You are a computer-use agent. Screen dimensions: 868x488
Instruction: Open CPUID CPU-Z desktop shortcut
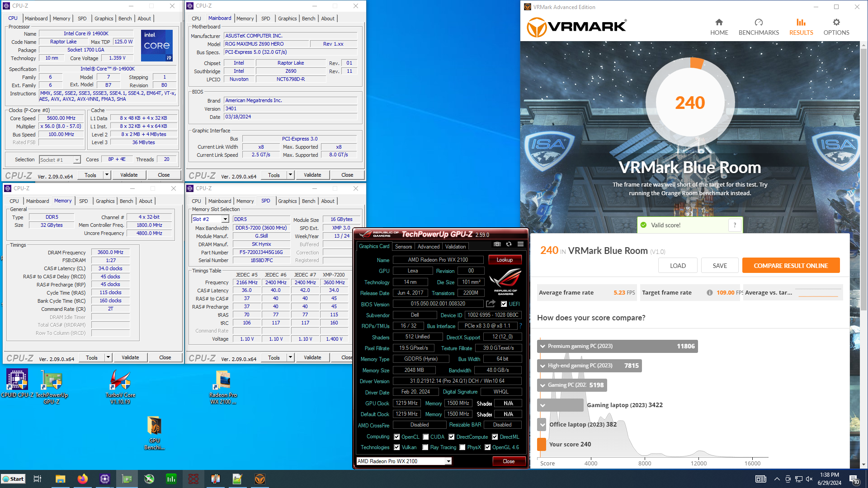point(17,383)
